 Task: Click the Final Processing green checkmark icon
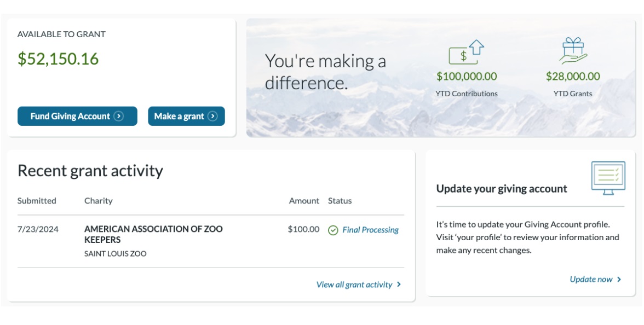point(333,230)
